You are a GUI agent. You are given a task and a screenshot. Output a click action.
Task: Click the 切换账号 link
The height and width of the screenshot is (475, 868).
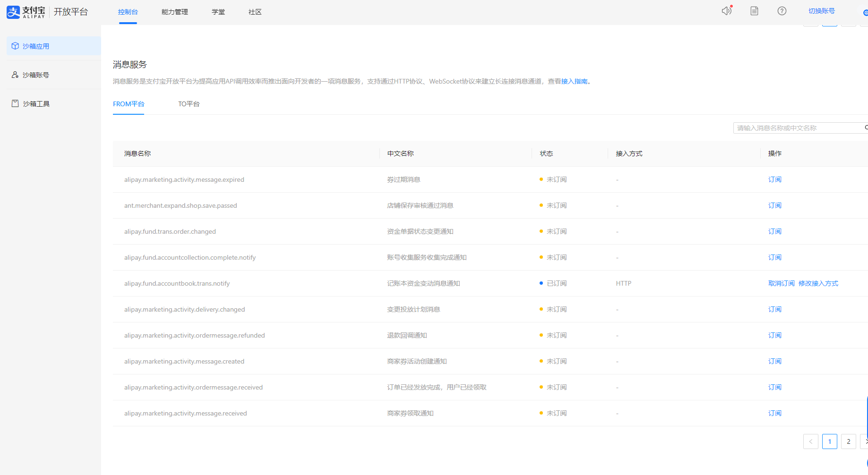pos(822,11)
